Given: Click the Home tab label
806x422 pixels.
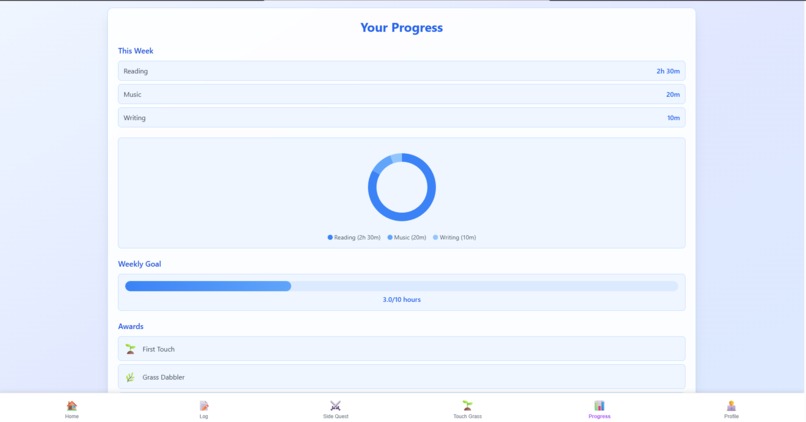Looking at the screenshot, I should point(72,416).
